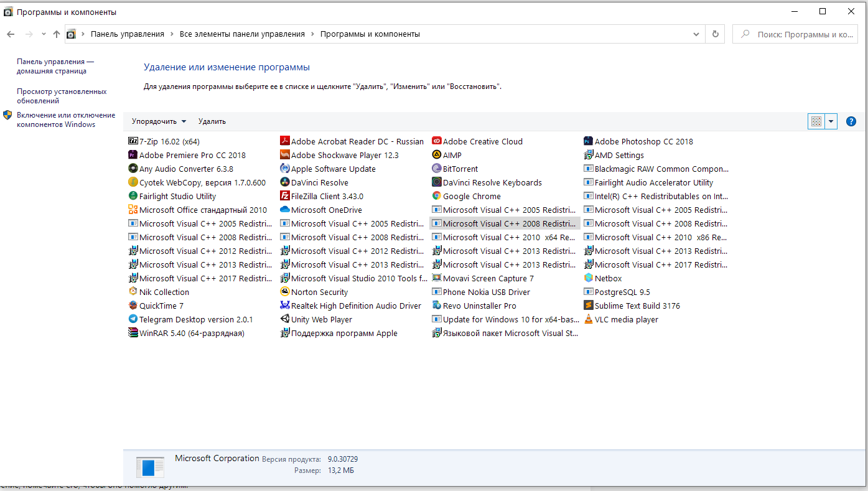Click the DaVinci Resolve icon
This screenshot has height=491, width=868.
tap(284, 182)
